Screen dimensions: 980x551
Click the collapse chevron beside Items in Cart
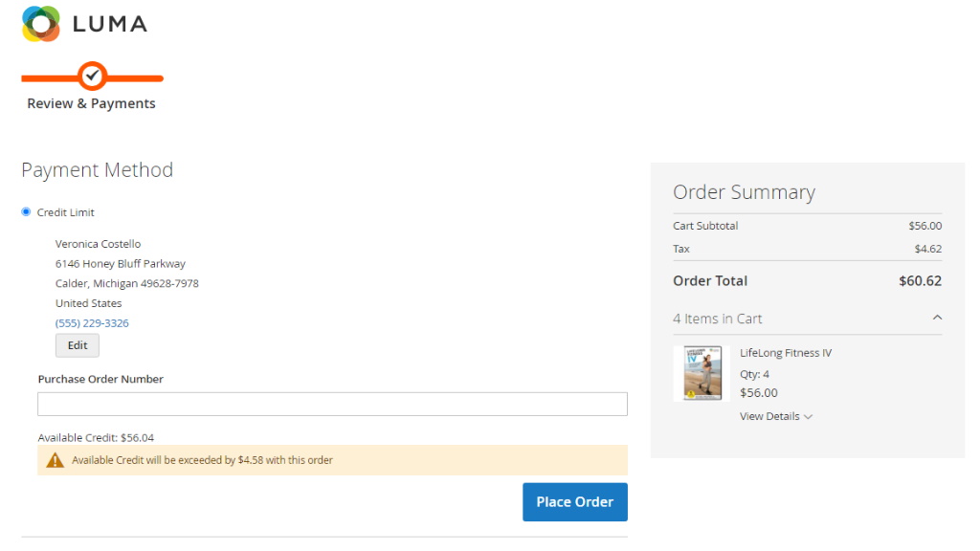point(937,318)
